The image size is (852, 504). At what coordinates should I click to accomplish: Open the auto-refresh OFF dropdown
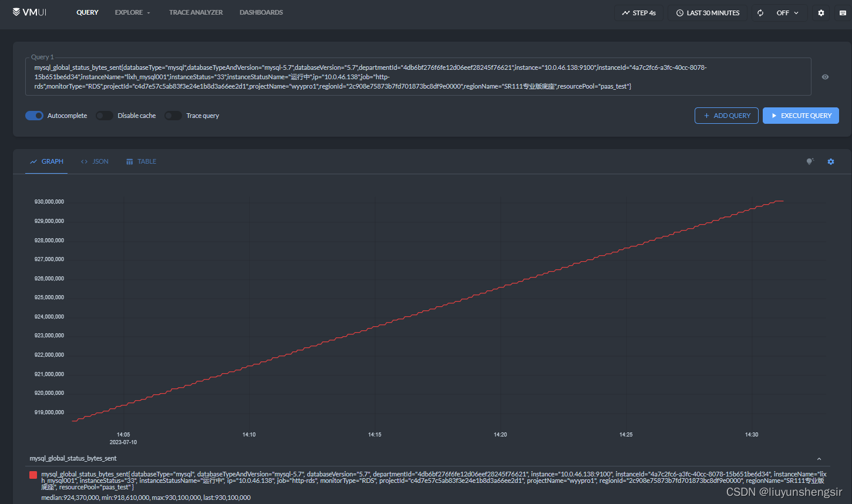click(787, 12)
